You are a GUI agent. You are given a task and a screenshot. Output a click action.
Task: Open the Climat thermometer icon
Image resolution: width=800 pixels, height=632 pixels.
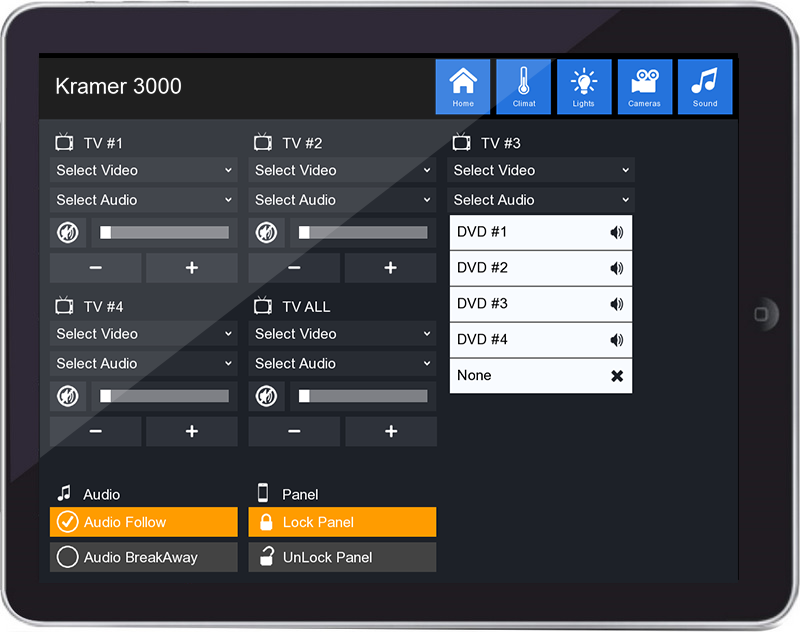click(524, 86)
